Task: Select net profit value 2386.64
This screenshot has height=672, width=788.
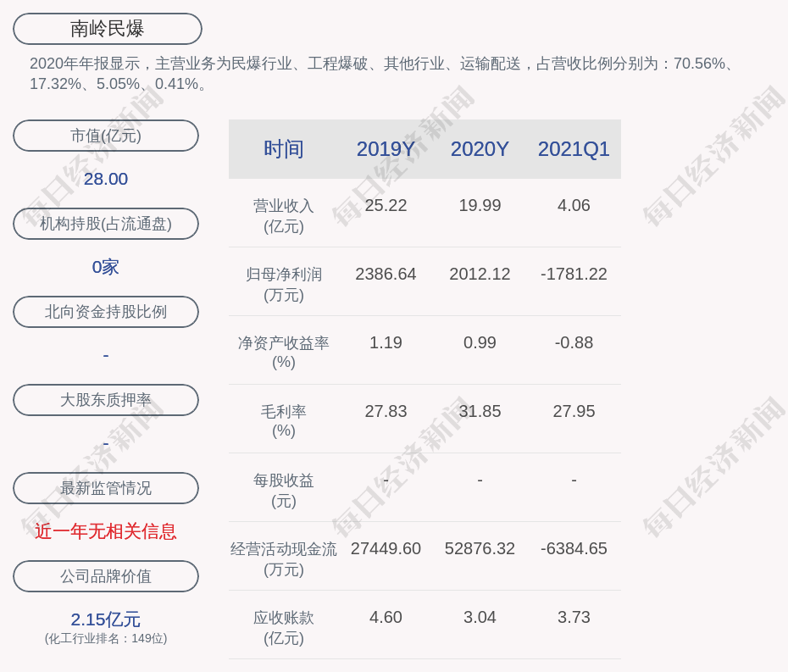Action: (x=386, y=274)
